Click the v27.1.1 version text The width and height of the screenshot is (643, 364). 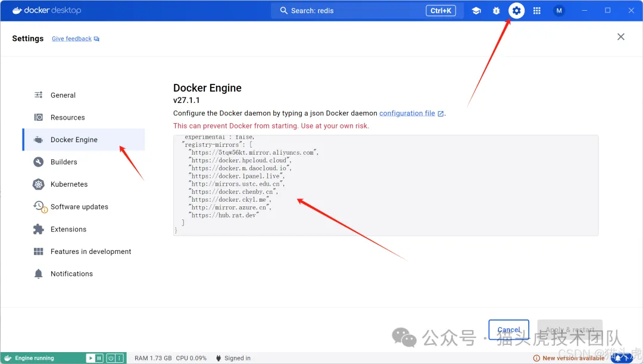coord(186,101)
